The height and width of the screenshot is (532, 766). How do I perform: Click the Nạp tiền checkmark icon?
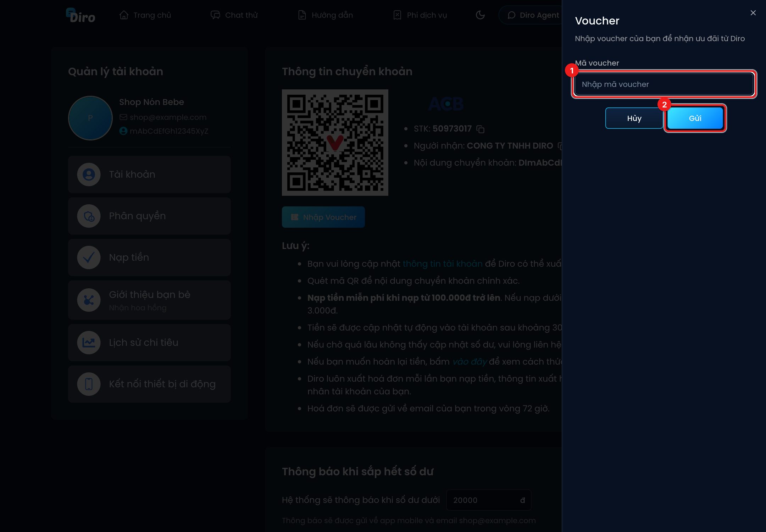point(89,257)
